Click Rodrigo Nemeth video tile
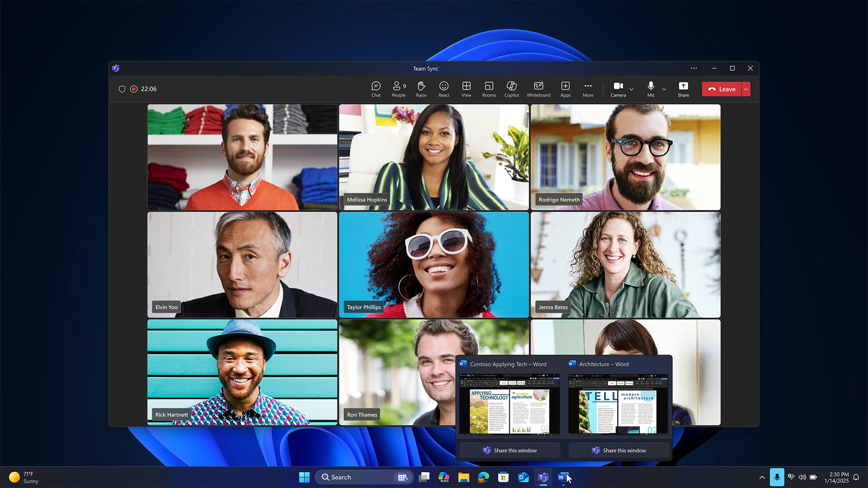The height and width of the screenshot is (488, 868). tap(626, 157)
